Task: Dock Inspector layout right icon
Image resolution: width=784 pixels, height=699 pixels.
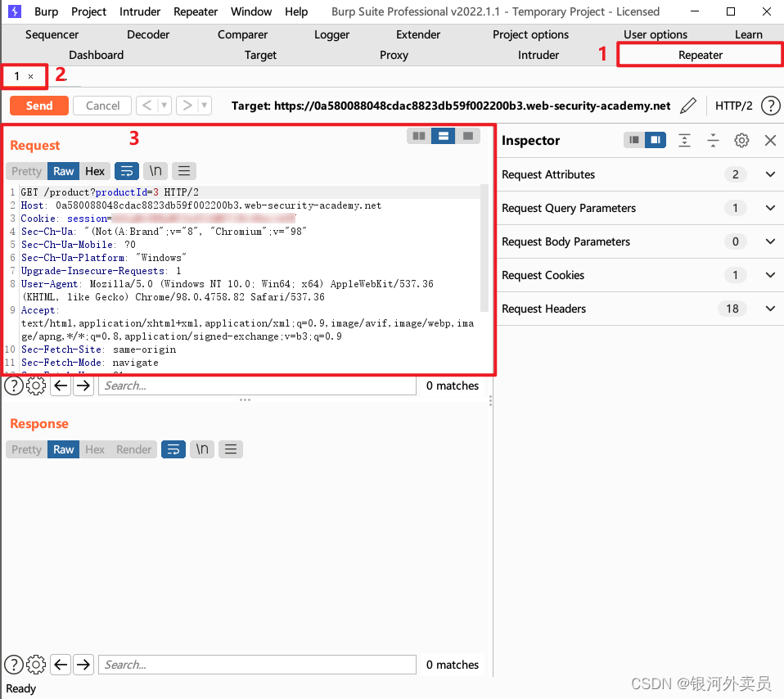Action: point(655,140)
